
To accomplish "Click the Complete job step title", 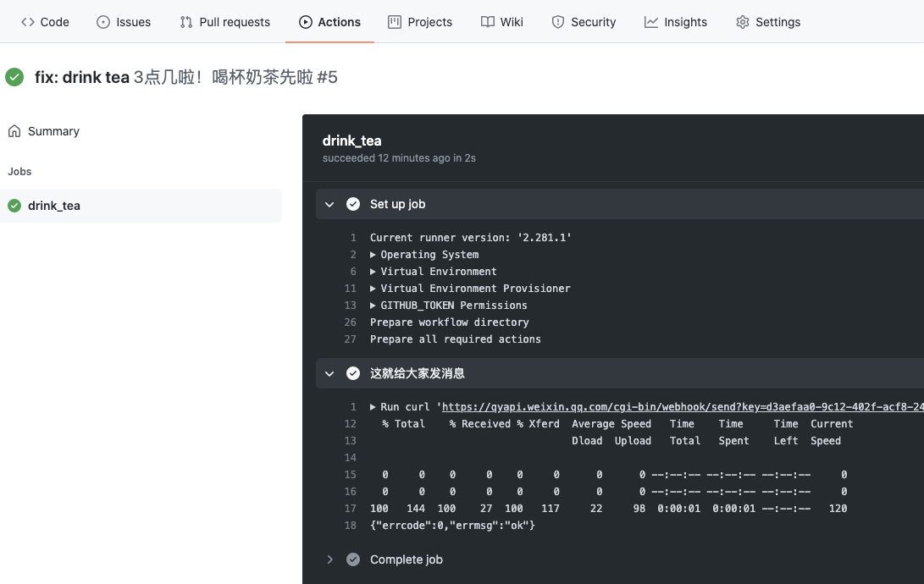I will pos(406,559).
